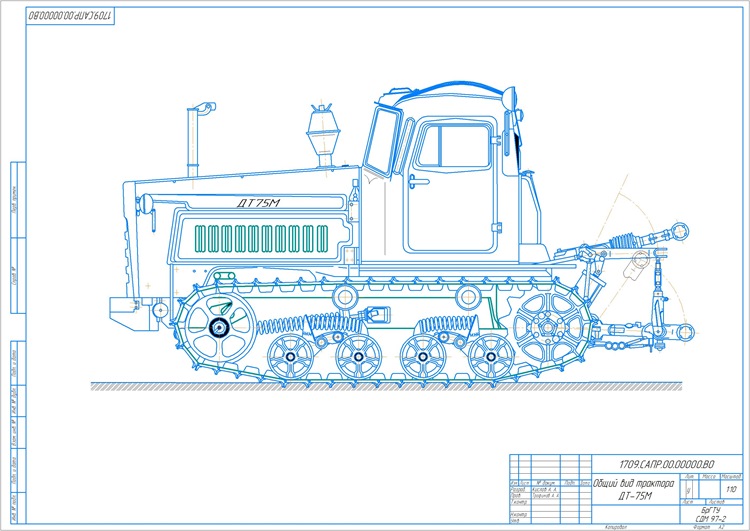
Task: Click the 'Копировал' label below the title block
Action: (616, 527)
